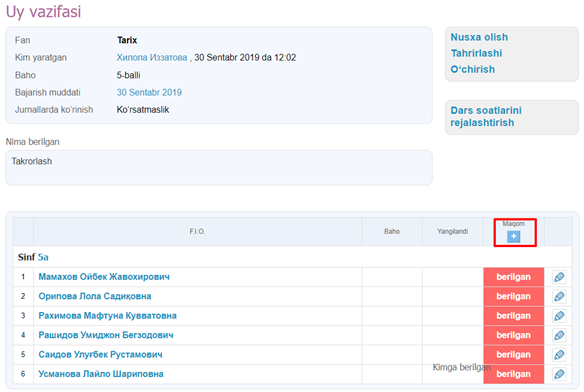Click the Baho column header
The image size is (584, 392).
pyautogui.click(x=392, y=231)
